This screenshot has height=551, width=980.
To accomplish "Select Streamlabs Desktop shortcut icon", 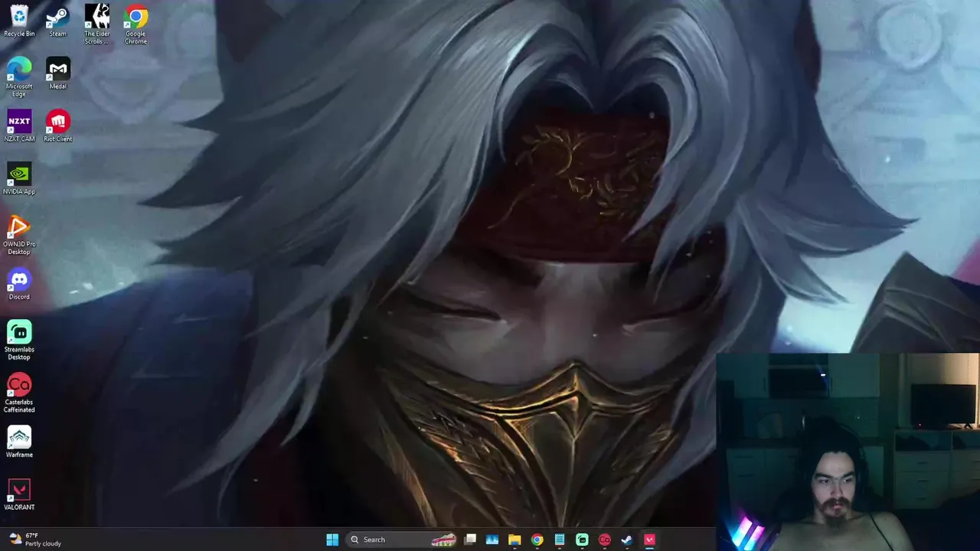I will 19,341.
